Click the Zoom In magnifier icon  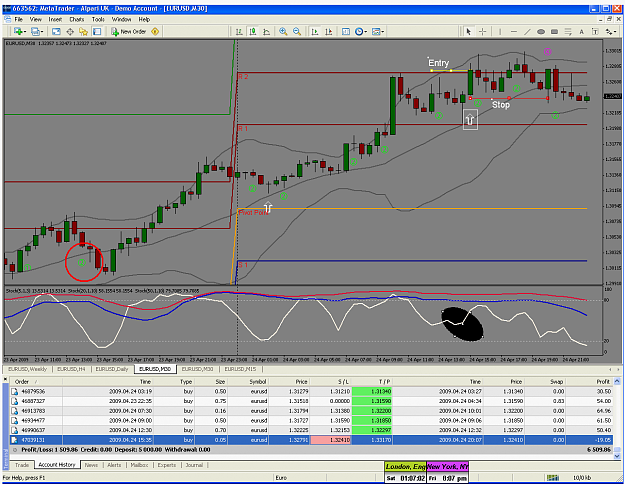click(283, 31)
